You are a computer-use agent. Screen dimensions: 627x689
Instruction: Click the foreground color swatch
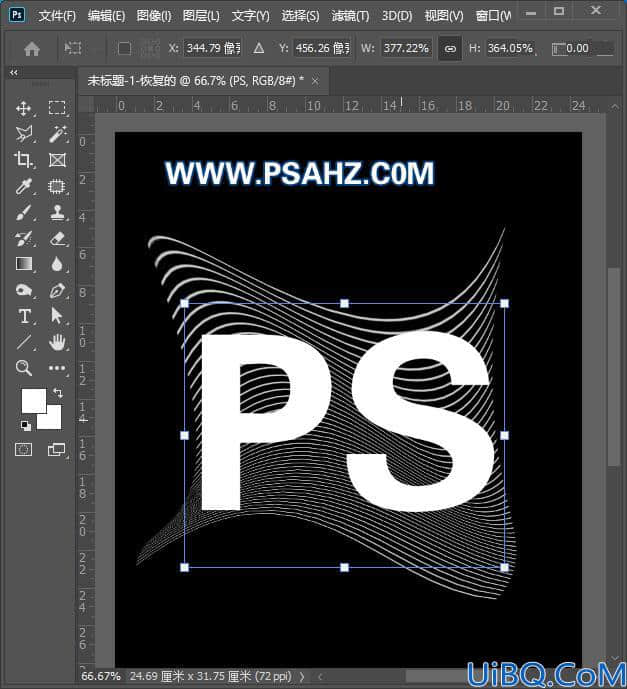(33, 400)
